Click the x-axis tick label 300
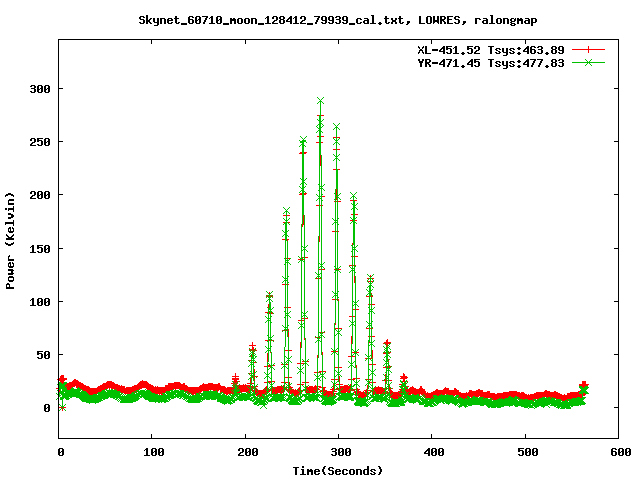 pos(341,452)
